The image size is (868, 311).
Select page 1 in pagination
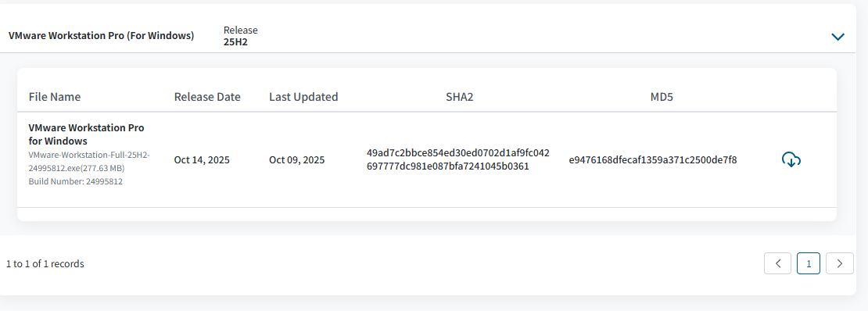click(x=809, y=263)
